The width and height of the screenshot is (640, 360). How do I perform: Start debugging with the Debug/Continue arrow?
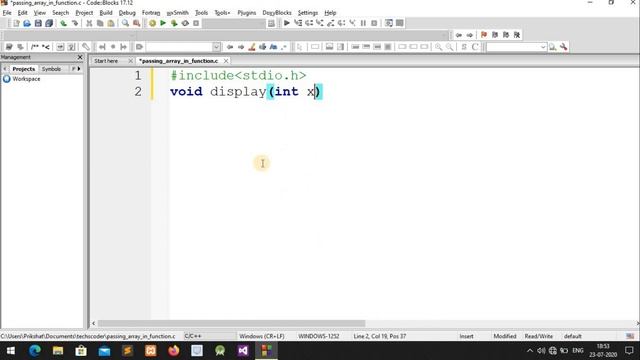click(x=287, y=23)
